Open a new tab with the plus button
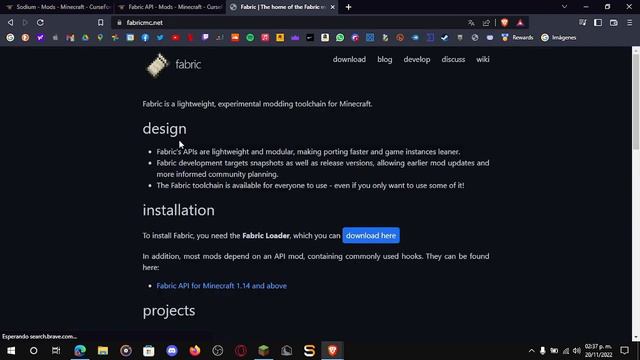Viewport: 640px width, 360px height. pyautogui.click(x=348, y=7)
